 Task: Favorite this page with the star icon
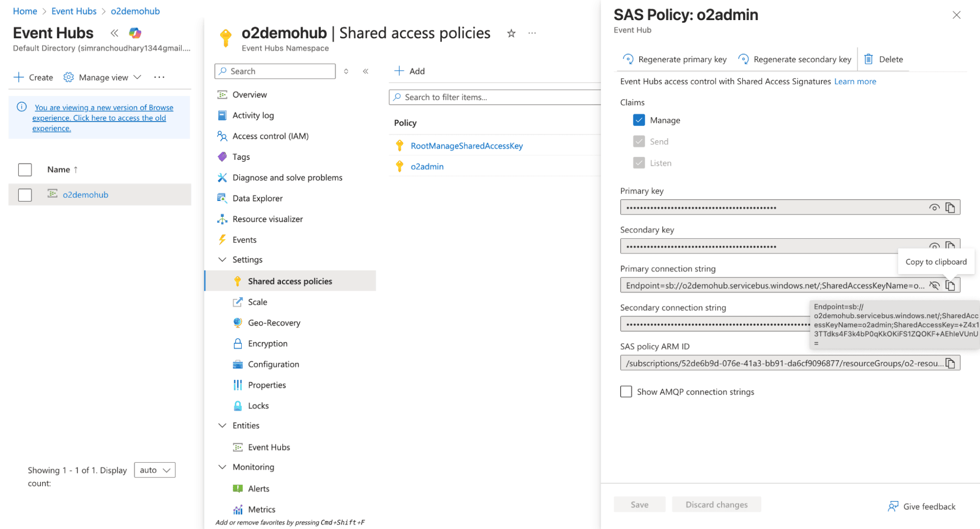pos(511,33)
